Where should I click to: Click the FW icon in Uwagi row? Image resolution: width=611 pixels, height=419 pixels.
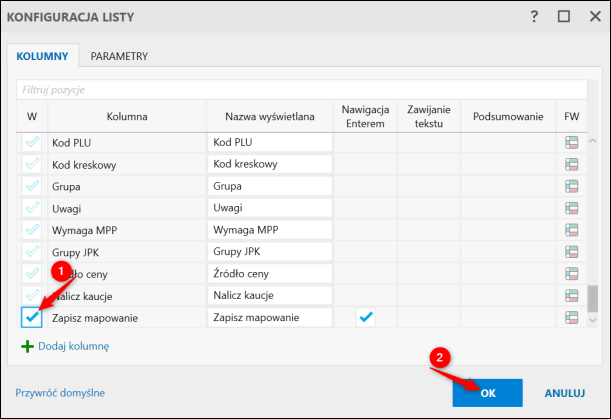571,208
